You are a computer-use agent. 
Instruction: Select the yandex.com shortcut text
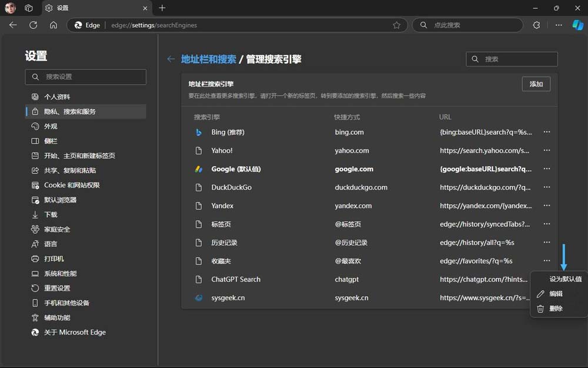click(x=353, y=205)
